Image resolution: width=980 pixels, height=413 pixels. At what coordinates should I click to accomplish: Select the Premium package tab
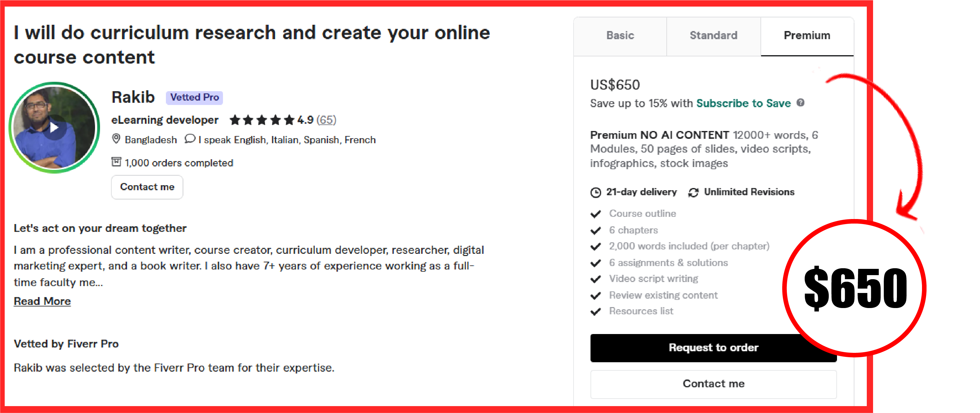[x=807, y=36]
